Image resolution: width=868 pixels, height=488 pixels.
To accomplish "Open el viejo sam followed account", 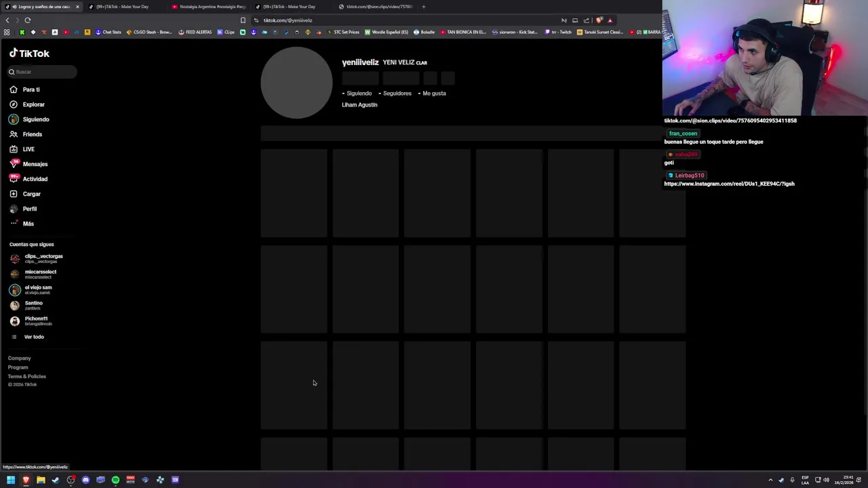I will tap(31, 289).
